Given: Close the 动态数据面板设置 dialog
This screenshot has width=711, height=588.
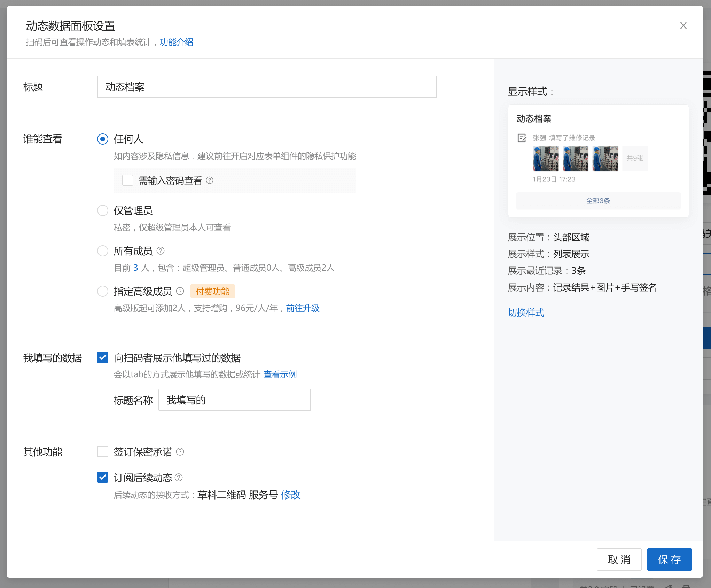Looking at the screenshot, I should [x=683, y=25].
